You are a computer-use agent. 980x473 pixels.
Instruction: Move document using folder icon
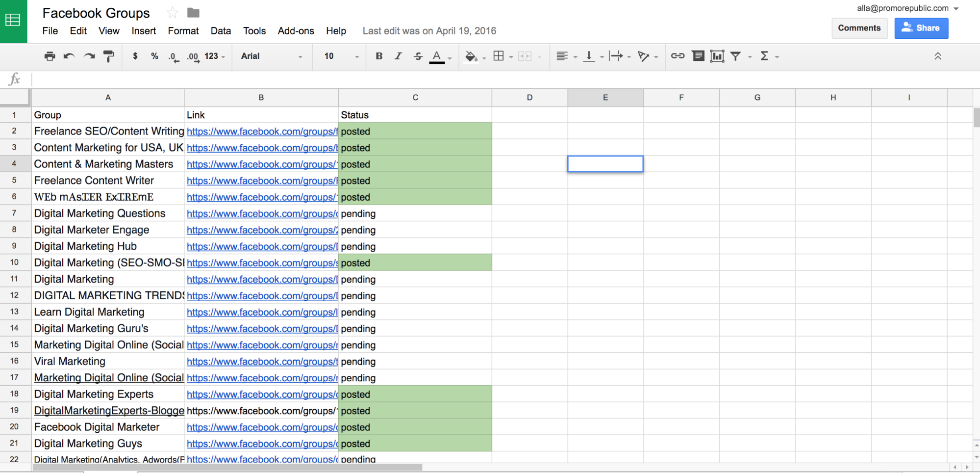tap(194, 13)
